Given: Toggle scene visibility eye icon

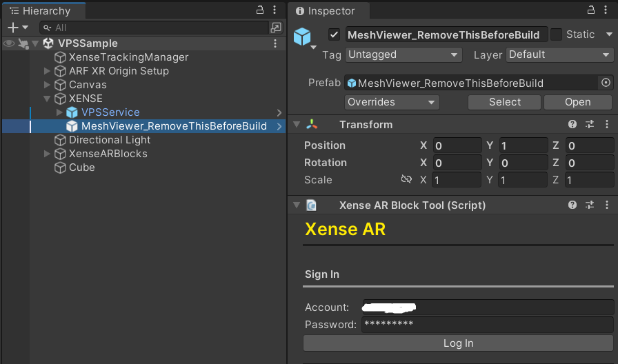Looking at the screenshot, I should point(9,43).
